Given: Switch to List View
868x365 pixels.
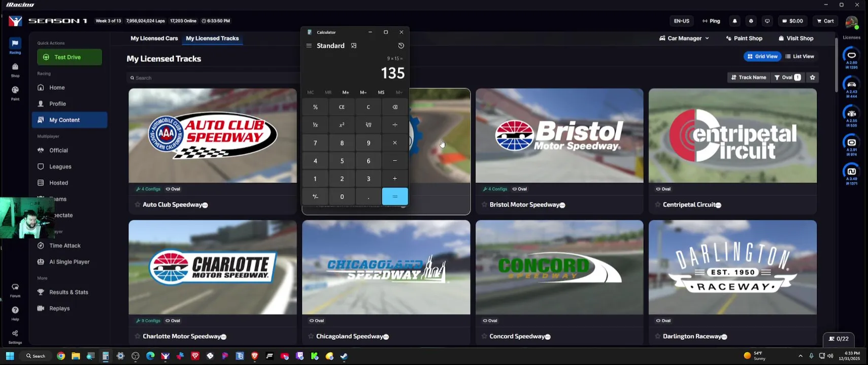Looking at the screenshot, I should tap(800, 56).
